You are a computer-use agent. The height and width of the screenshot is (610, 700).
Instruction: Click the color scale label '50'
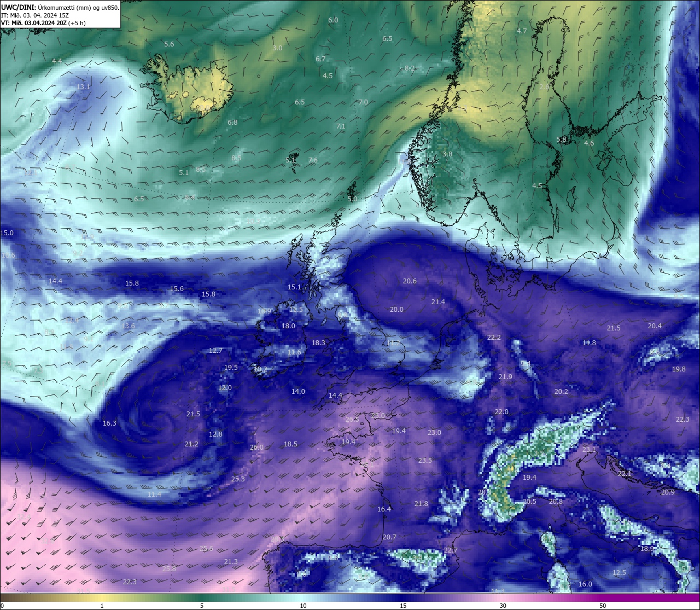pos(603,606)
